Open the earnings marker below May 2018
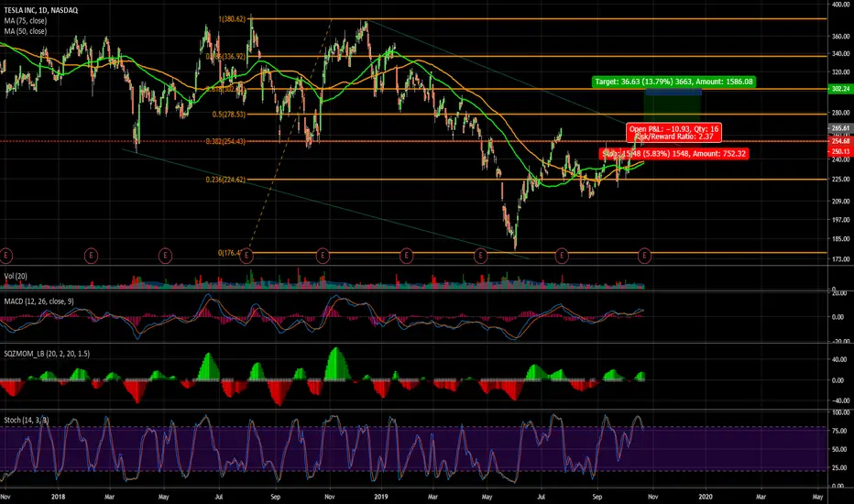This screenshot has width=854, height=504. 165,255
